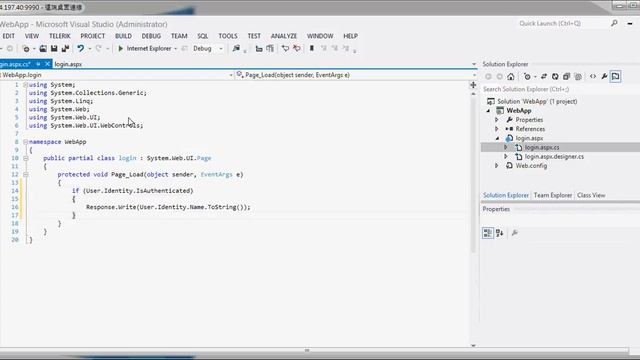This screenshot has width=640, height=360.
Task: Collapse the login class code region
Action: coord(25,158)
